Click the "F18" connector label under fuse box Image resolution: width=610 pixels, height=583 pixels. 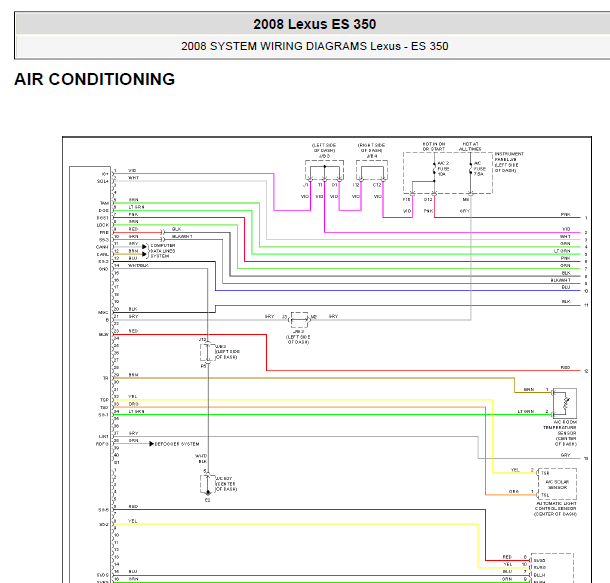point(407,200)
